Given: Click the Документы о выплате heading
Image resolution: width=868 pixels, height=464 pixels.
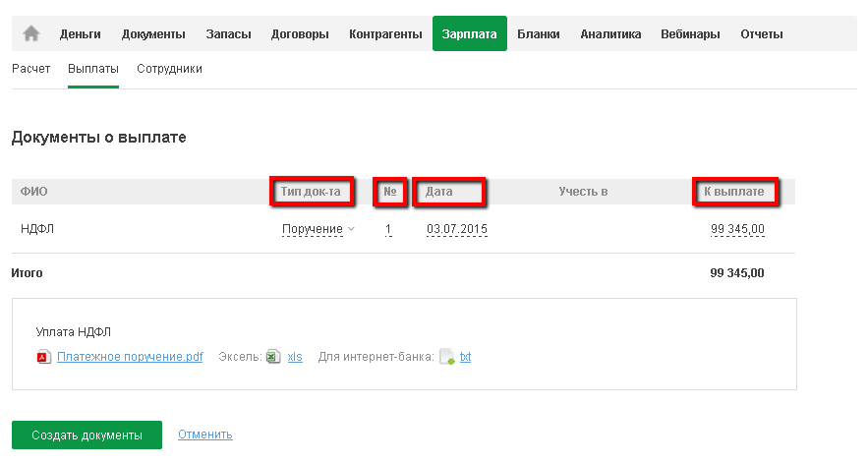Looking at the screenshot, I should [98, 138].
